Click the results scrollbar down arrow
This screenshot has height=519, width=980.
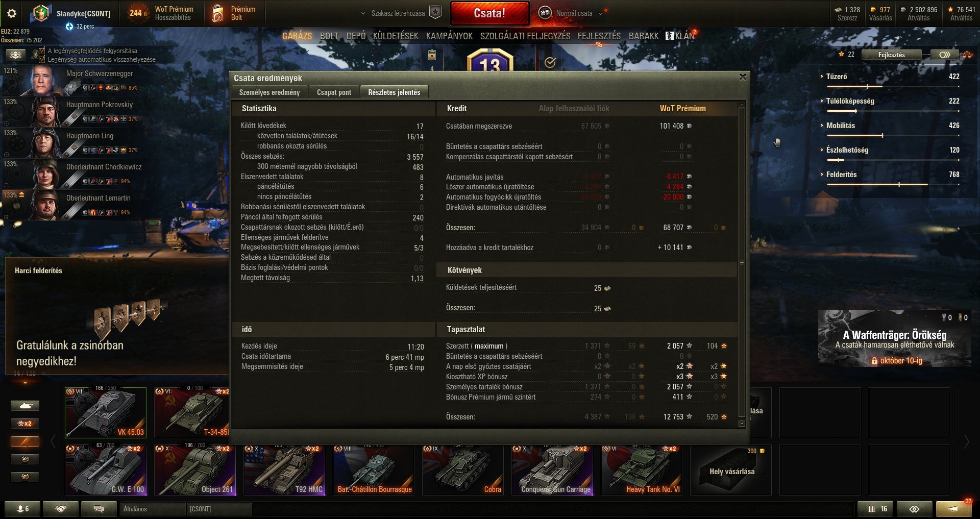(x=742, y=424)
